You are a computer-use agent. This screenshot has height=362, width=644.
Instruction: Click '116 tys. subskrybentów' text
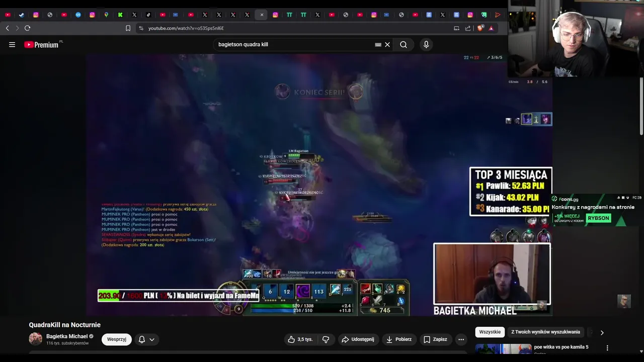pyautogui.click(x=67, y=343)
